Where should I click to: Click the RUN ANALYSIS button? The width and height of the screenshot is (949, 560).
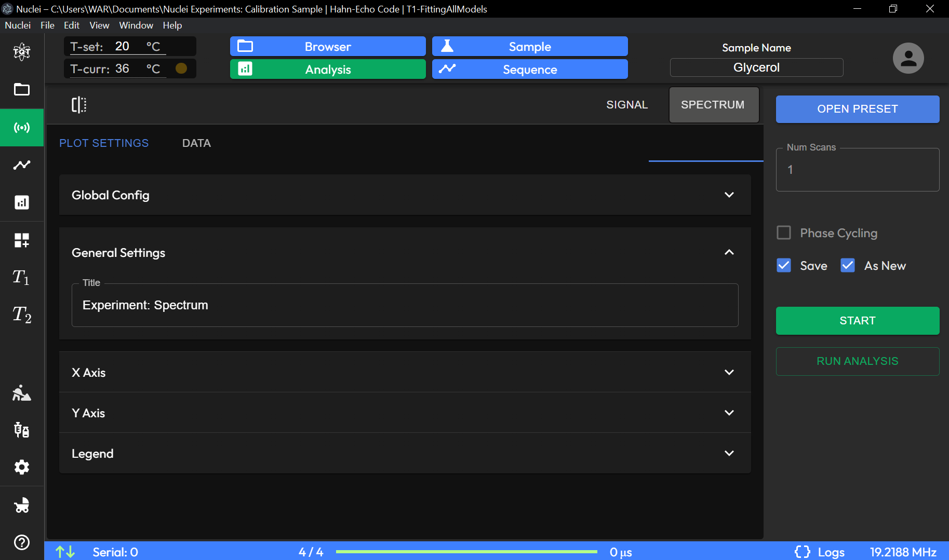(858, 361)
